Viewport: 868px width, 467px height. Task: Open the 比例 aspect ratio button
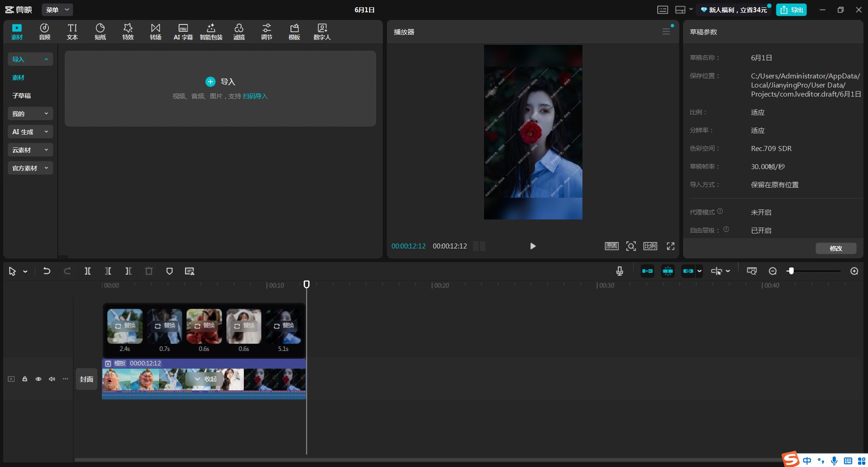[x=650, y=246]
